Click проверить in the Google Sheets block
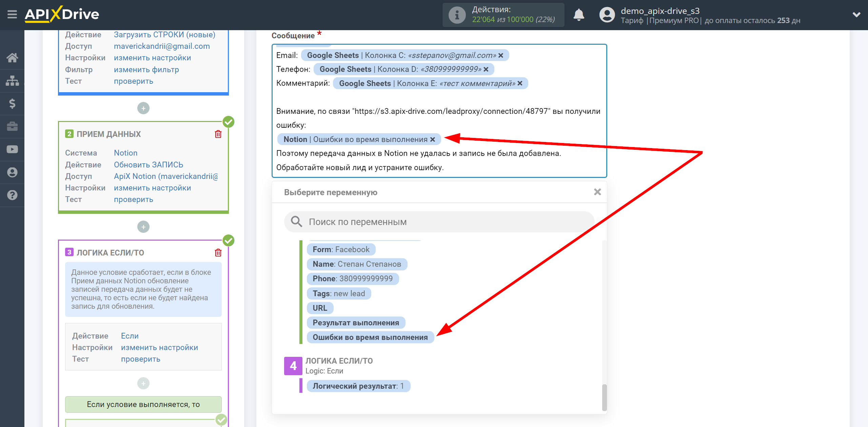Screen dimensions: 868x427 coord(134,81)
